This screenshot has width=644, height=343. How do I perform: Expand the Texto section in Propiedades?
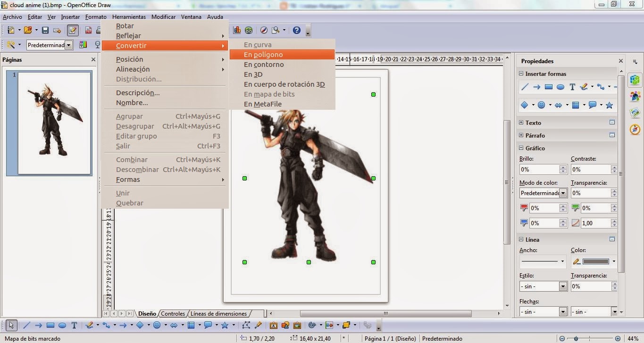521,122
